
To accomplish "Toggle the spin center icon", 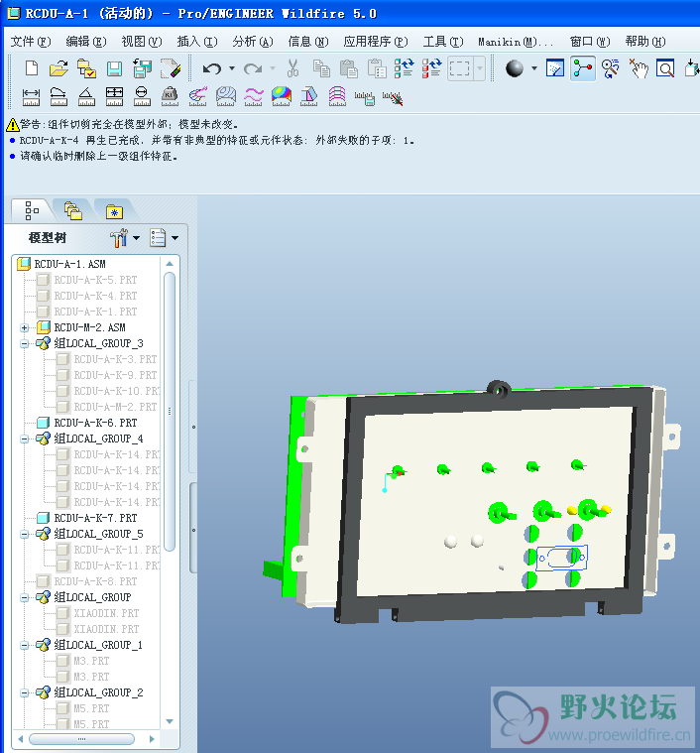I will 582,68.
